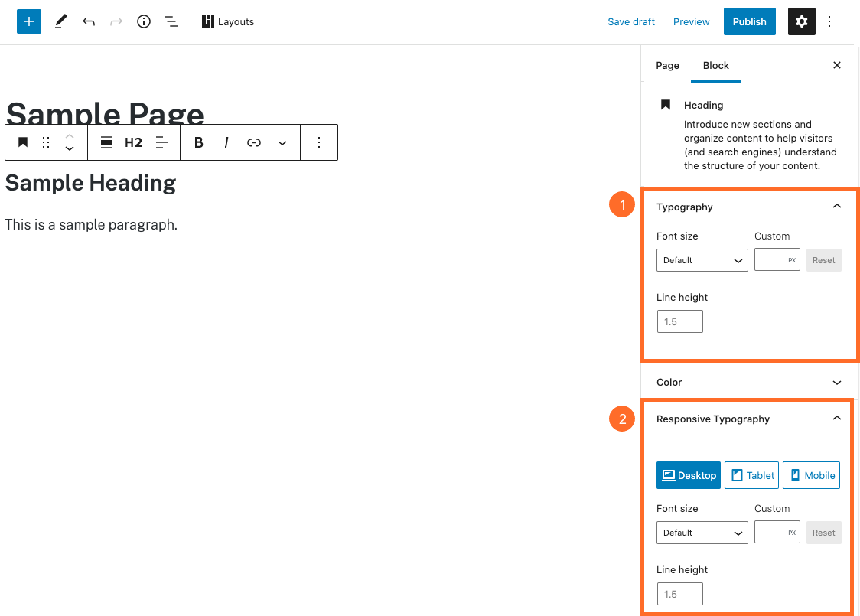Open the document Details icon

[143, 21]
